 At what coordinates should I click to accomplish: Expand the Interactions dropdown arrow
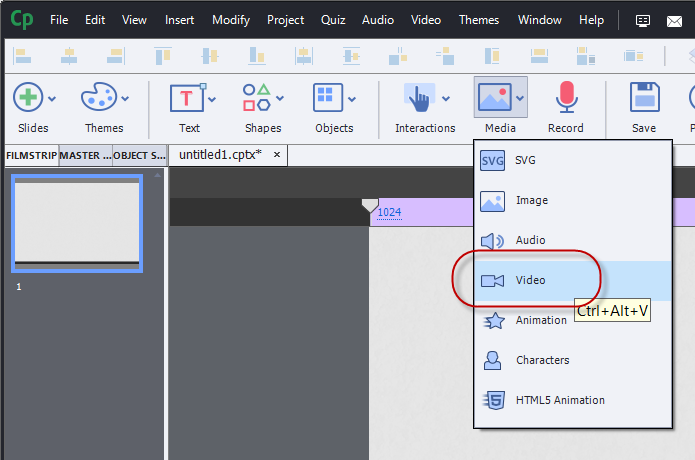click(445, 99)
